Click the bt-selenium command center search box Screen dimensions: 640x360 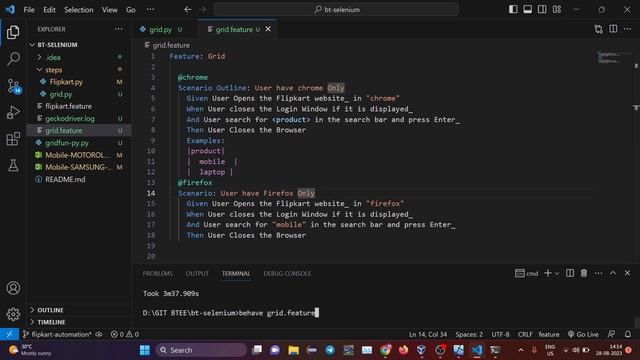336,9
